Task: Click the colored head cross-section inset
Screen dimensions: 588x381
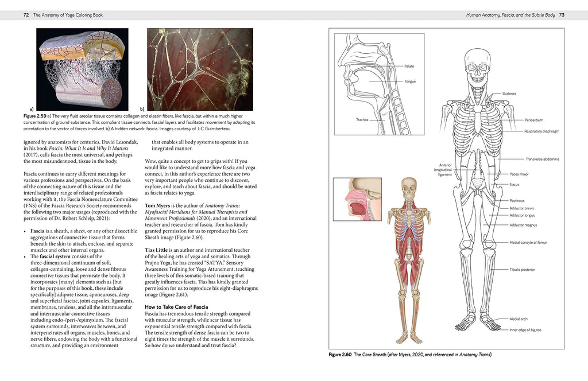Action: click(x=357, y=199)
